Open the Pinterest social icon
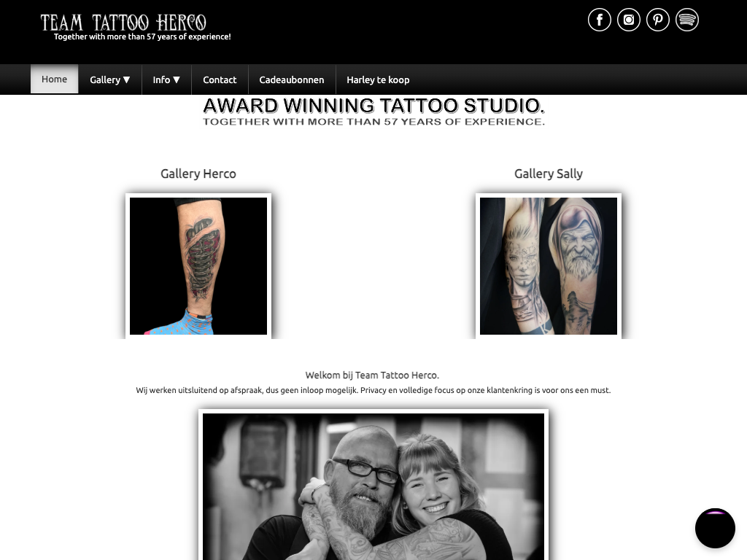This screenshot has width=747, height=560. tap(658, 20)
